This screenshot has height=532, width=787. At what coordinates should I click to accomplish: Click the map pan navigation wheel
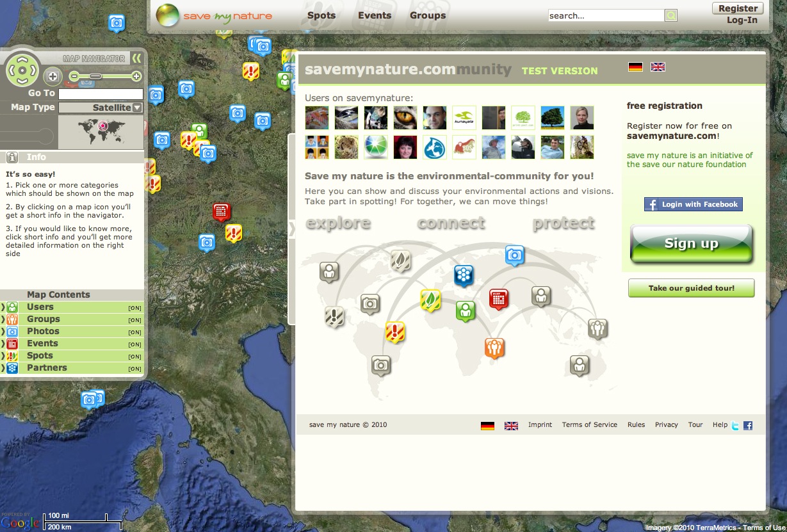point(22,70)
